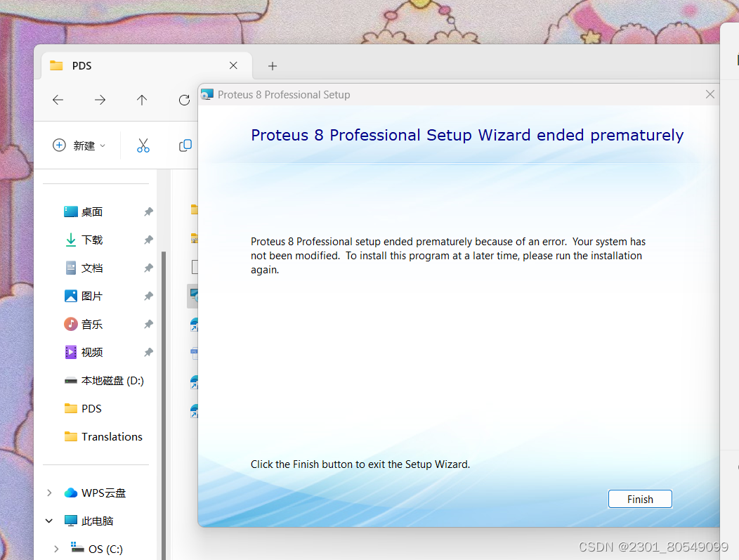Open 音乐 in the sidebar
This screenshot has width=739, height=560.
click(83, 325)
